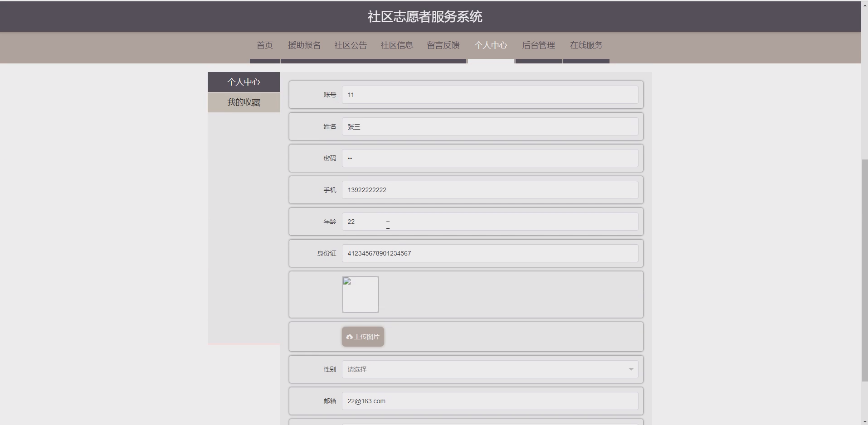Click the 性别 dropdown arrow
The image size is (868, 425).
(631, 369)
